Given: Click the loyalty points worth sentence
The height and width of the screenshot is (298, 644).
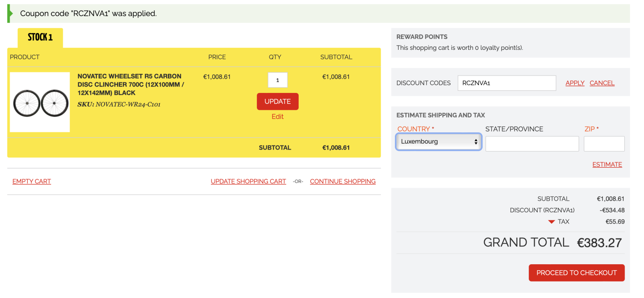Looking at the screenshot, I should click(460, 47).
